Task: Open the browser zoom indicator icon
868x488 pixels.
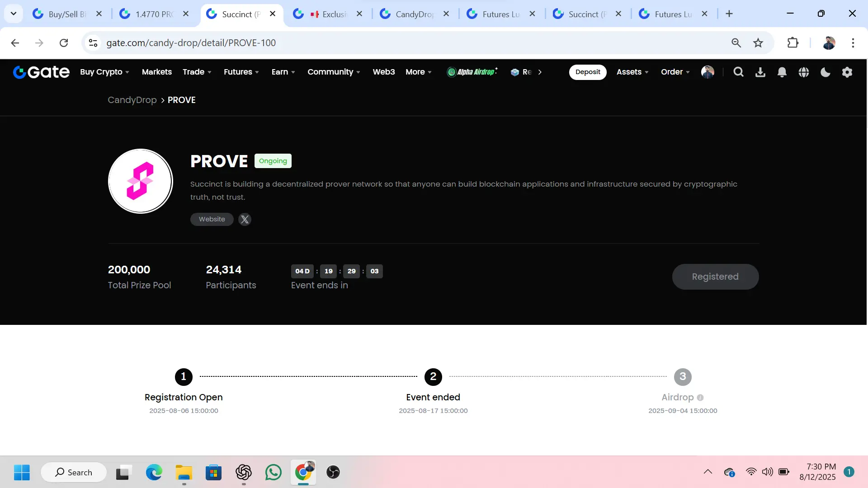Action: click(736, 43)
